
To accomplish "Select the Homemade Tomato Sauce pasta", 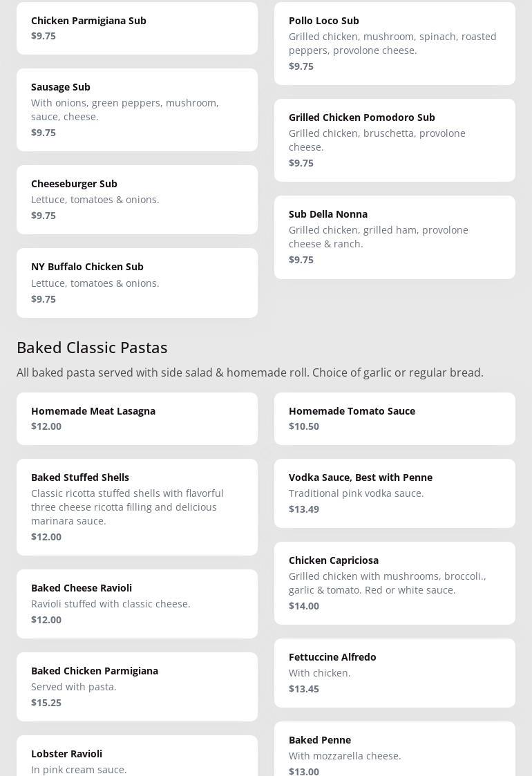I will click(395, 418).
